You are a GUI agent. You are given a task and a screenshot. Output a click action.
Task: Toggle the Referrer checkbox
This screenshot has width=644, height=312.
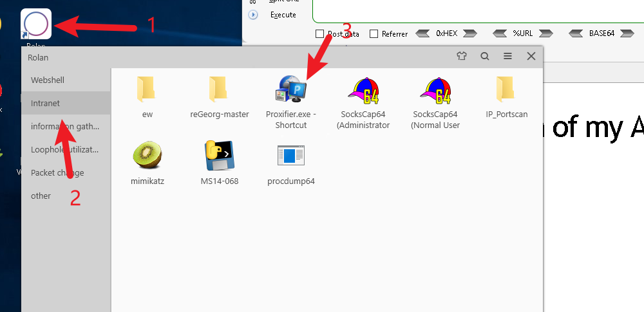374,33
